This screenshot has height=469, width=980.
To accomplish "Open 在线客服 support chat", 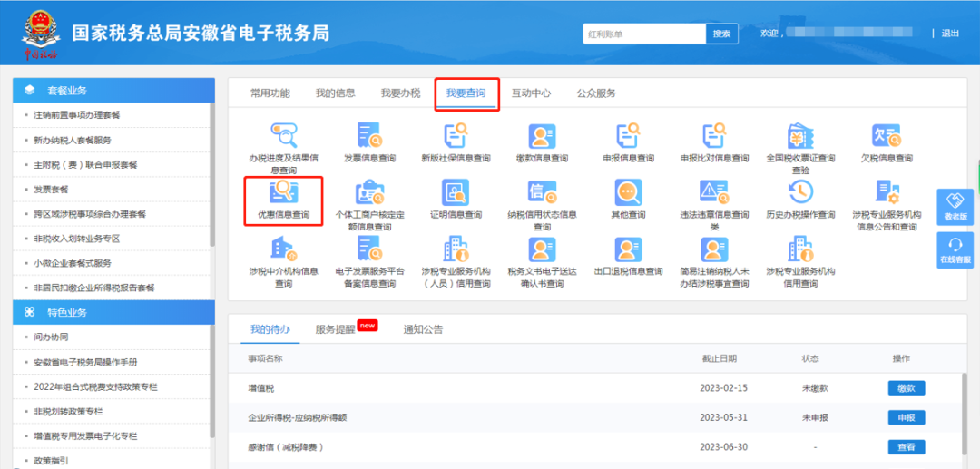I will [x=955, y=250].
